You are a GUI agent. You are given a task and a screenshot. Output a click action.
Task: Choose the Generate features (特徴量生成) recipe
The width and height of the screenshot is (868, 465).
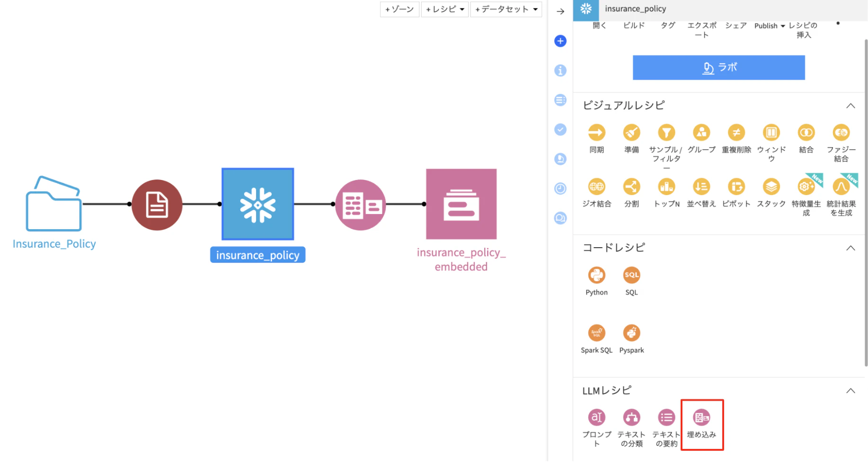[806, 187]
